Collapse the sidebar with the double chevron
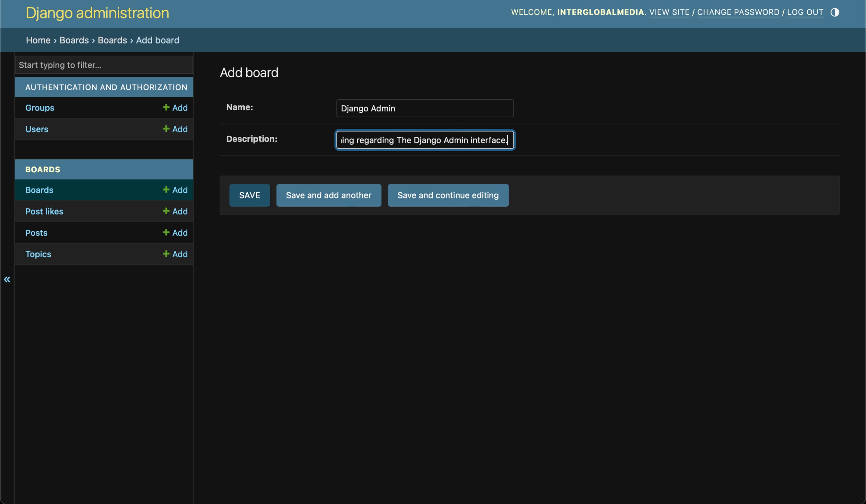 pyautogui.click(x=7, y=279)
